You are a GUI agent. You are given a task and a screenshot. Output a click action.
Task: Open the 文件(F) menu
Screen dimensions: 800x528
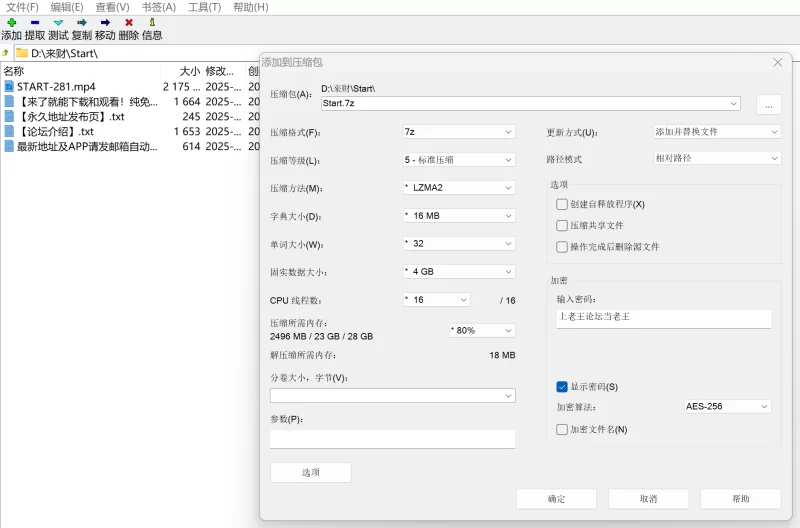point(22,7)
